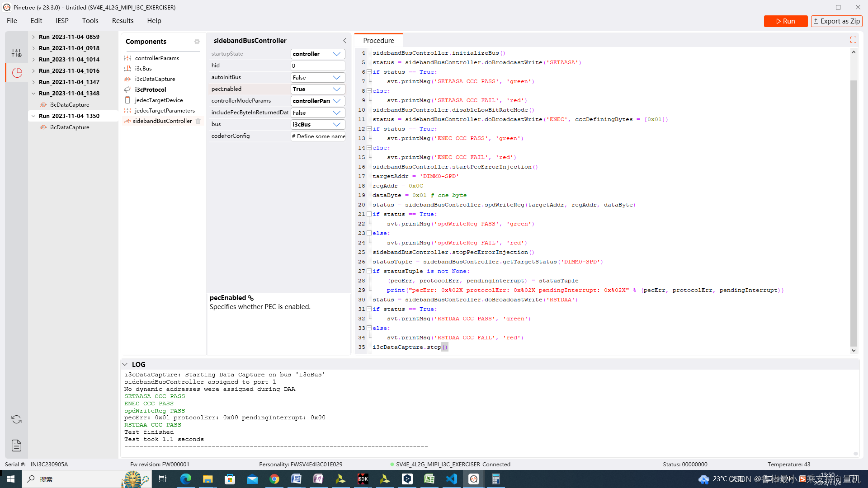Screen dimensions: 868x488
Task: Open the test configuration sliders sidebar icon
Action: (17, 53)
